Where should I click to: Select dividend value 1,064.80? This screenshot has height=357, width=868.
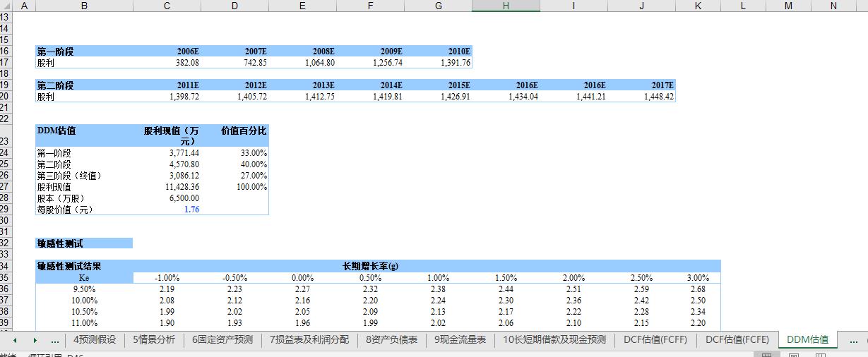point(302,62)
